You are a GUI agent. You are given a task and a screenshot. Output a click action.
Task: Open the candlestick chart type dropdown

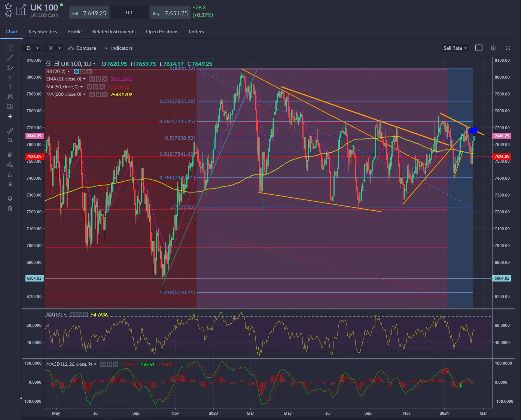[x=54, y=48]
